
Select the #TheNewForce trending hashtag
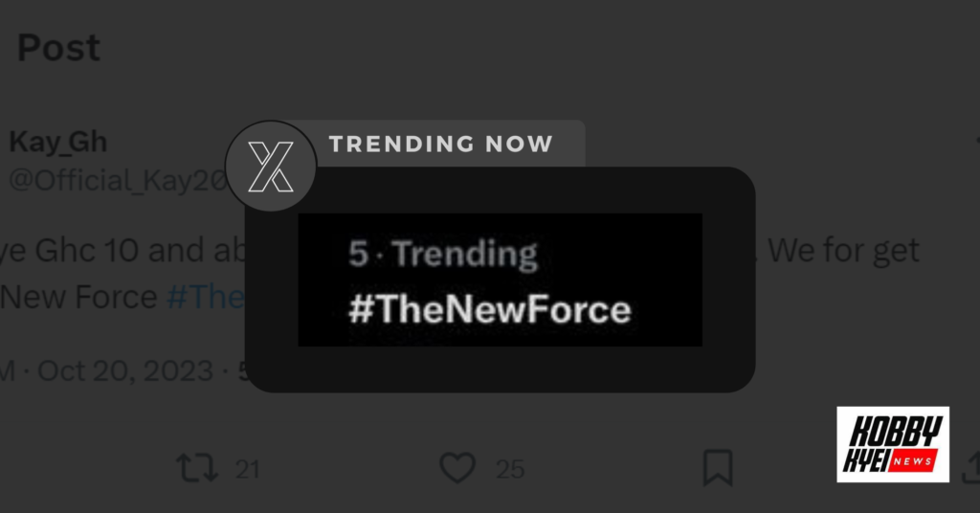(x=490, y=309)
